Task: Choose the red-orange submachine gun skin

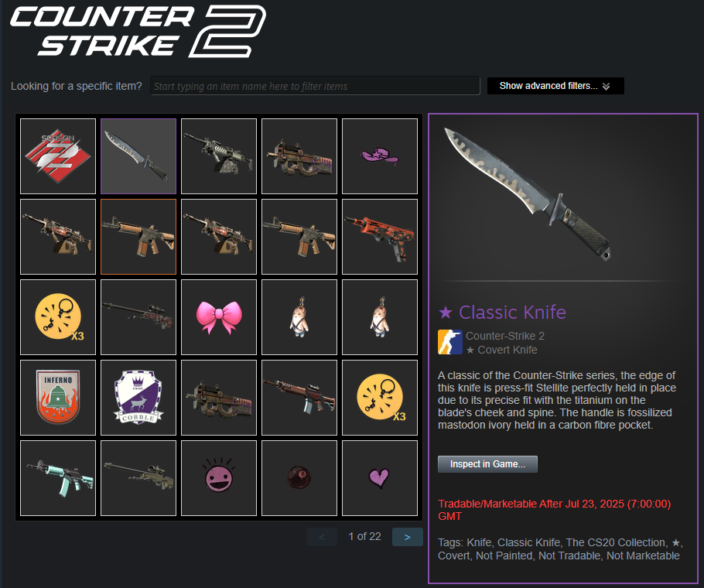Action: [x=380, y=237]
